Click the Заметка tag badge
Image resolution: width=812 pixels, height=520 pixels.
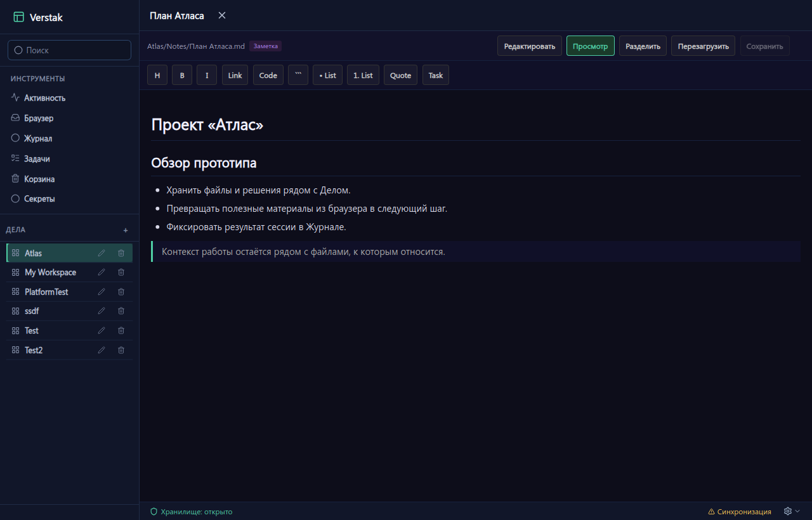click(265, 46)
